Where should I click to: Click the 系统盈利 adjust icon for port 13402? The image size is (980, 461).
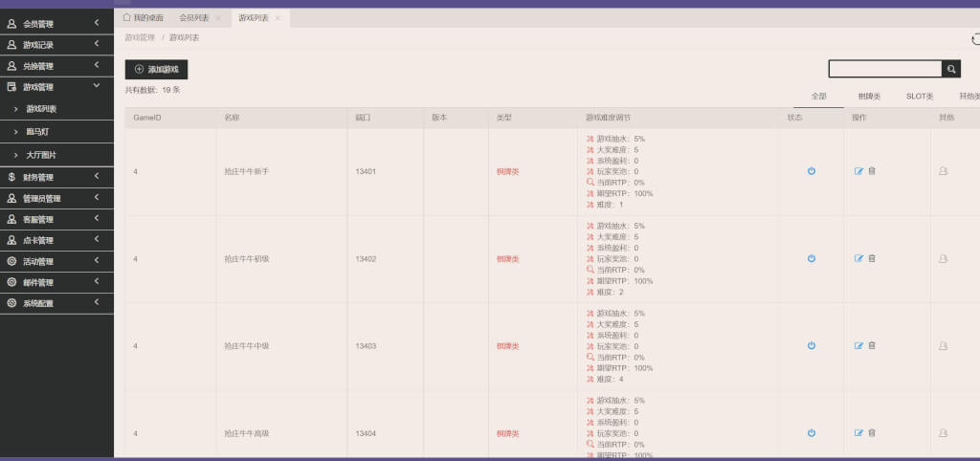pyautogui.click(x=590, y=248)
